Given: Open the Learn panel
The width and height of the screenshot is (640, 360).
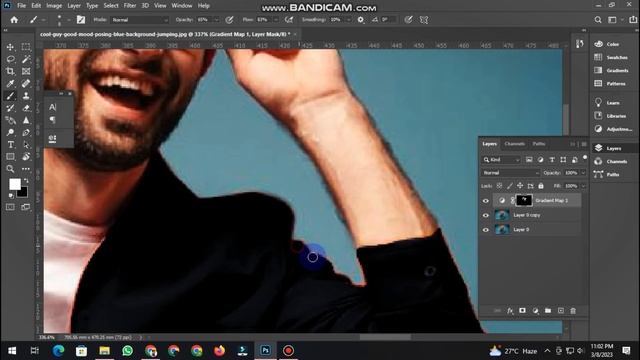Looking at the screenshot, I should (x=607, y=103).
